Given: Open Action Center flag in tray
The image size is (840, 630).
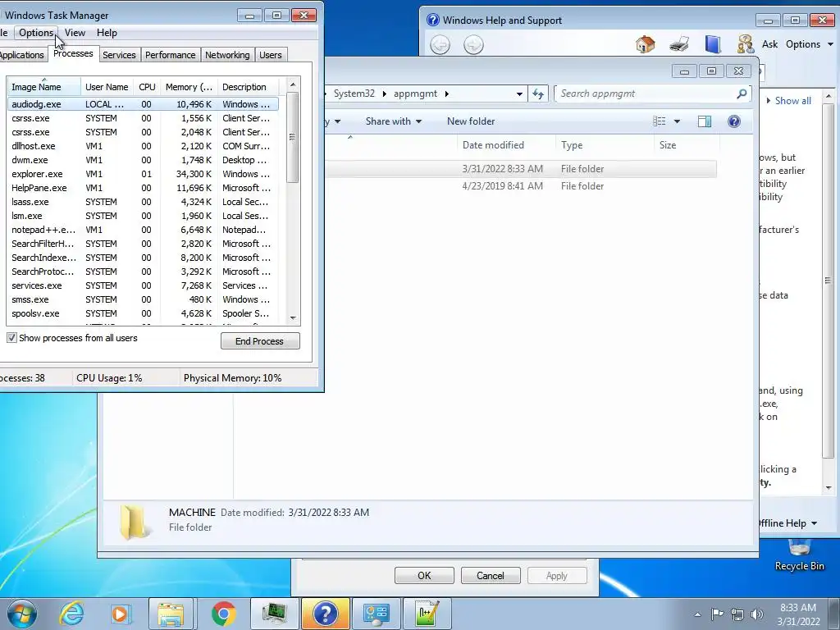Looking at the screenshot, I should click(x=717, y=614).
